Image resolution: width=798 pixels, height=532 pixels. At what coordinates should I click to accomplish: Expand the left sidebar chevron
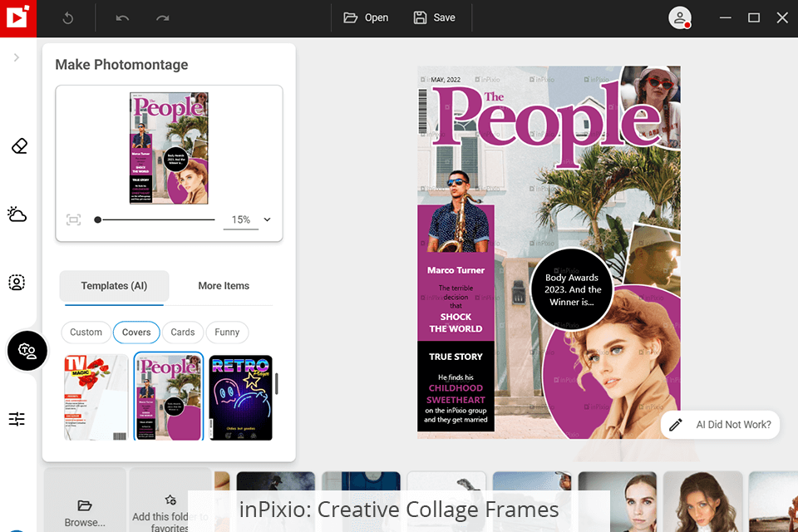17,57
